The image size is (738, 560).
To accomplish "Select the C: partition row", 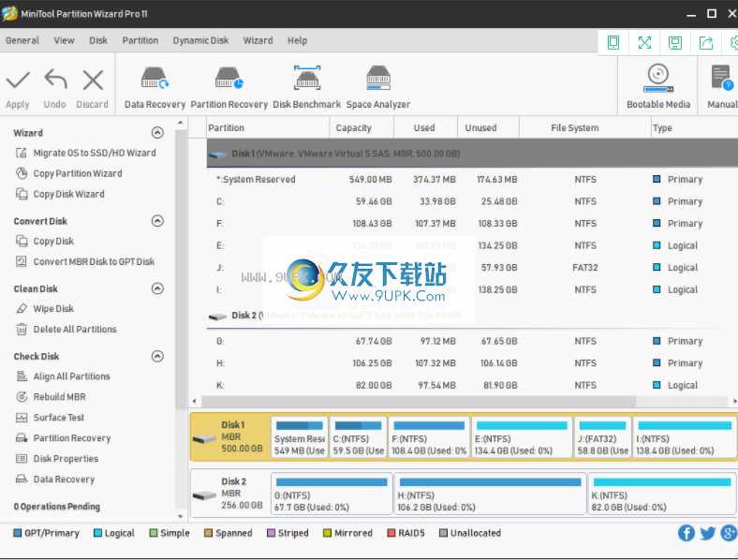I will click(x=472, y=201).
